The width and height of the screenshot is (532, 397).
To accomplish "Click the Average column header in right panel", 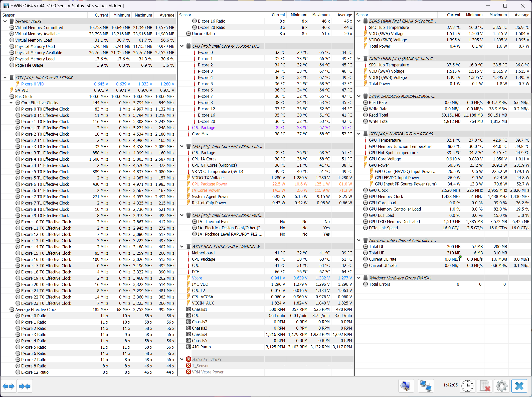I will (x=519, y=15).
